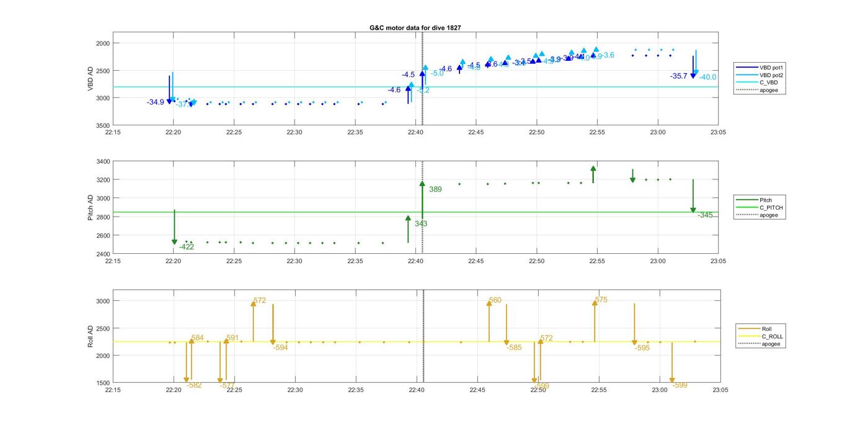Click the '-594' roll data label
The width and height of the screenshot is (868, 430).
click(x=280, y=347)
